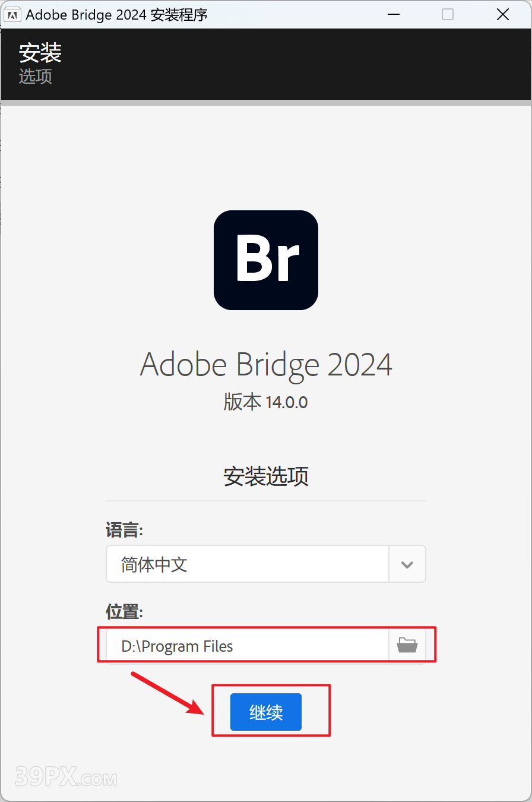Image resolution: width=532 pixels, height=802 pixels.
Task: Click the Adobe Bridge 2024 安装程序 title text
Action: pos(117,15)
